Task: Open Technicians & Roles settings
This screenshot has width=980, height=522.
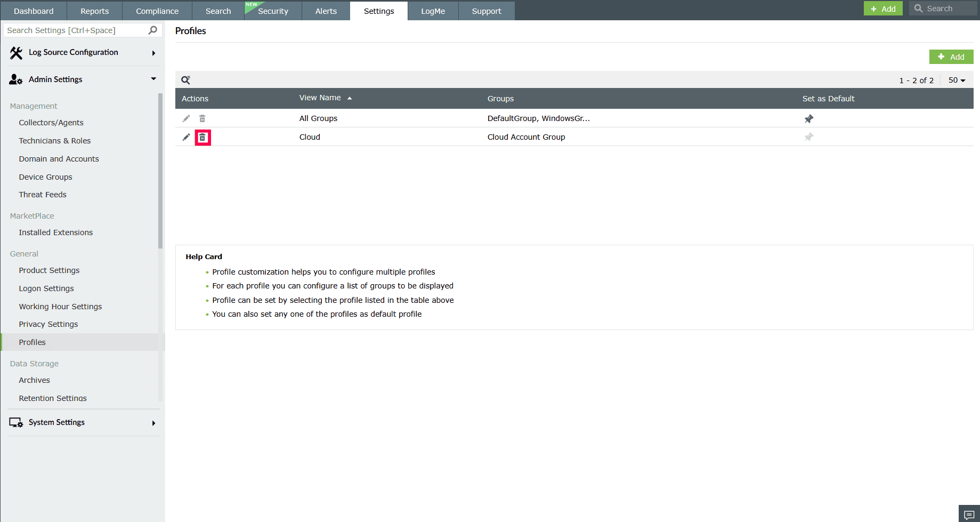Action: tap(55, 141)
